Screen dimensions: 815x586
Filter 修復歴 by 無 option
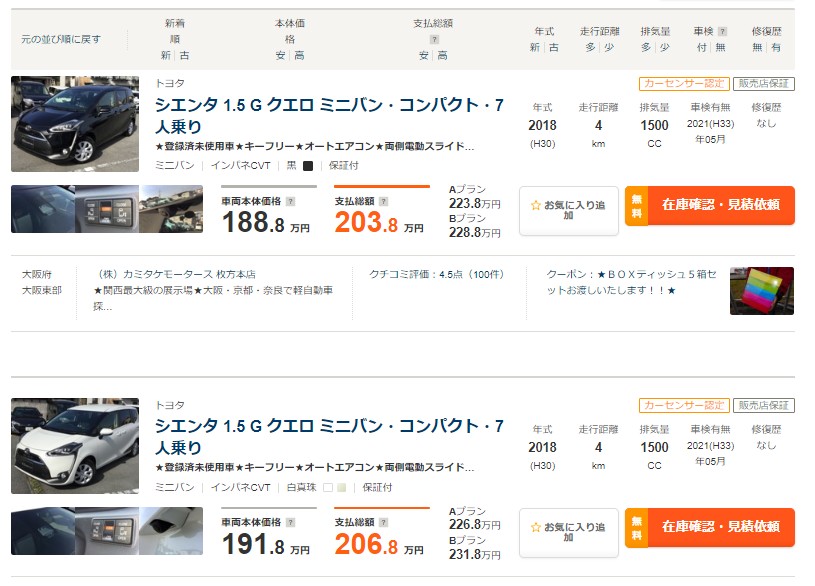[x=756, y=47]
